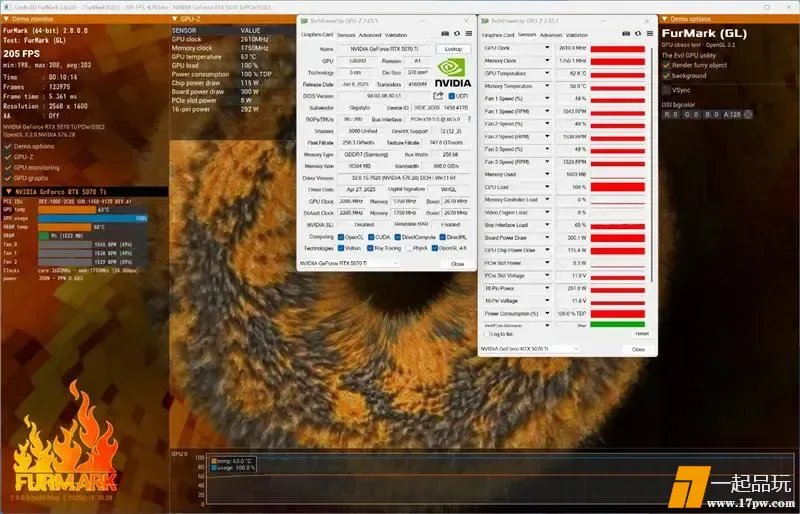The width and height of the screenshot is (800, 514).
Task: Uncheck Render furry object
Action: click(x=666, y=65)
